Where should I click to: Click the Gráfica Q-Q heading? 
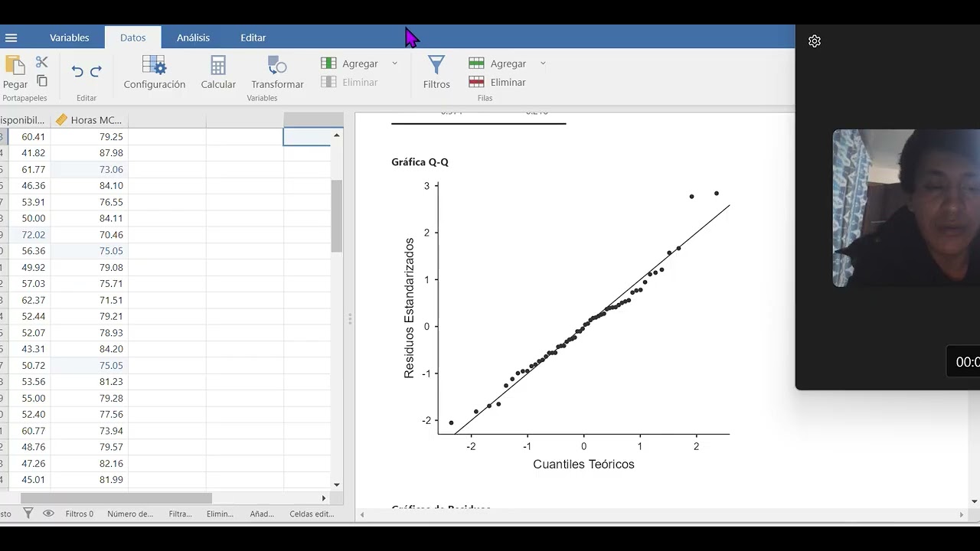[420, 162]
